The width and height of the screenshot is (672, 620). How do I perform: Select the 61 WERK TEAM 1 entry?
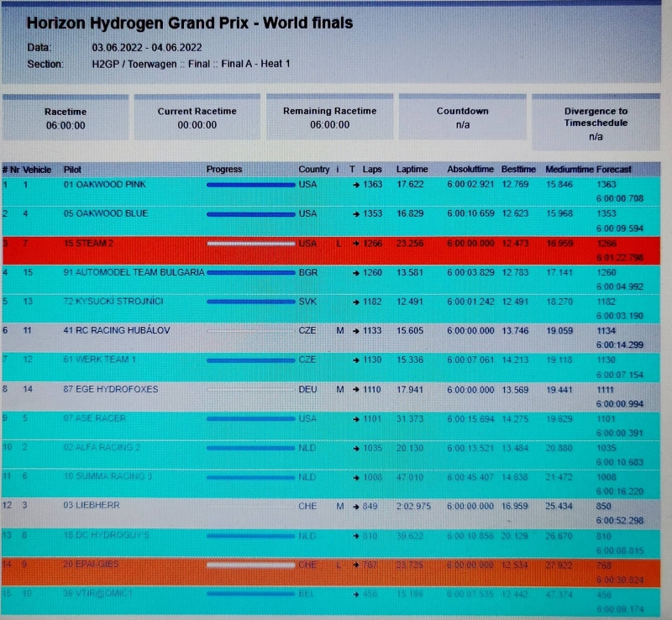98,360
